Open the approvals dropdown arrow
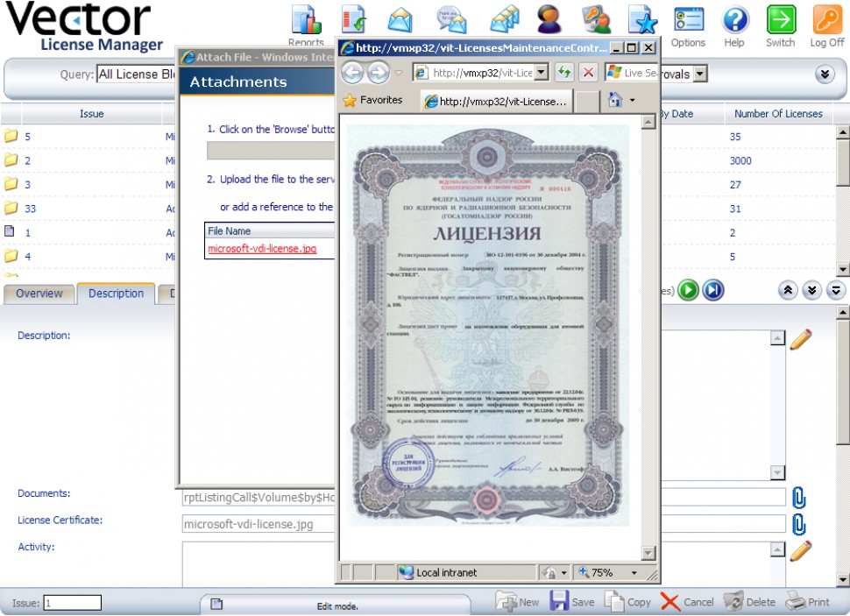850x616 pixels. [x=700, y=74]
